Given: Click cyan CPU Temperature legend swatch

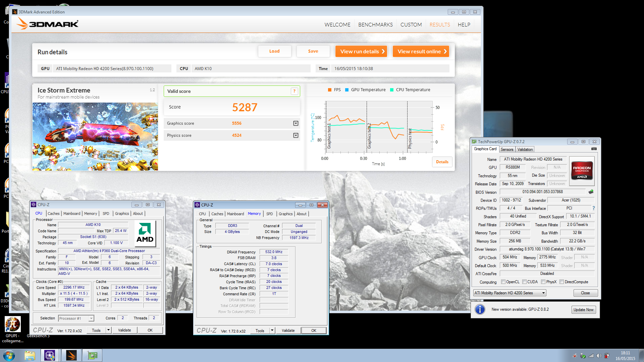Looking at the screenshot, I should click(x=392, y=90).
